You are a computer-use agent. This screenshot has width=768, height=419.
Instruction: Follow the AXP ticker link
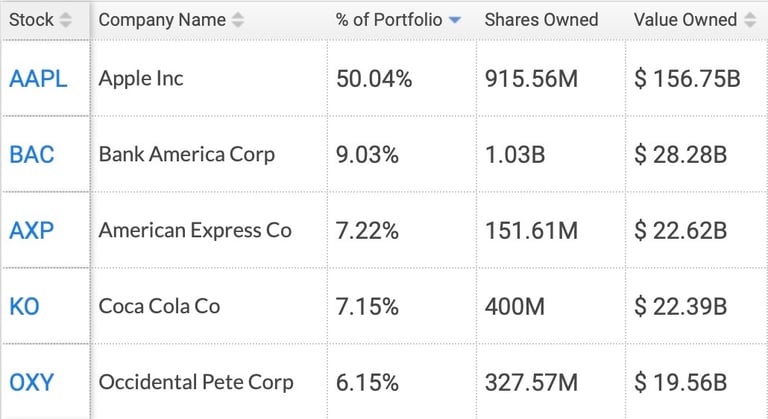pyautogui.click(x=32, y=231)
